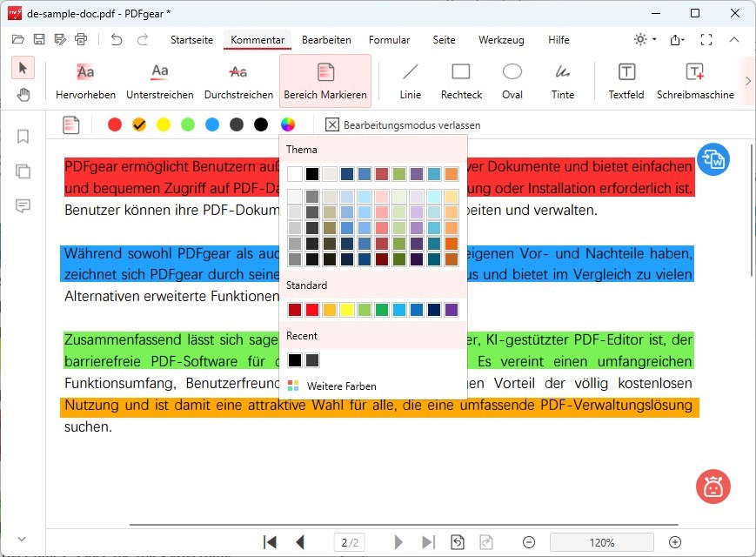Switch to the Formular tab
This screenshot has height=557, width=756.
coord(389,39)
